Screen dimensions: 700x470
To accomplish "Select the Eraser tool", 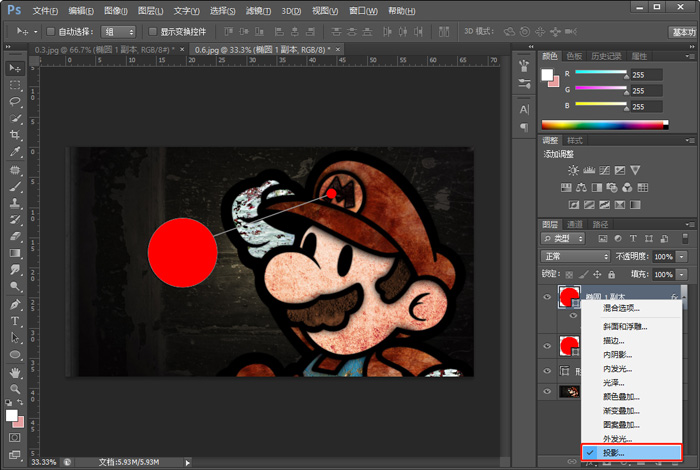I will click(15, 236).
